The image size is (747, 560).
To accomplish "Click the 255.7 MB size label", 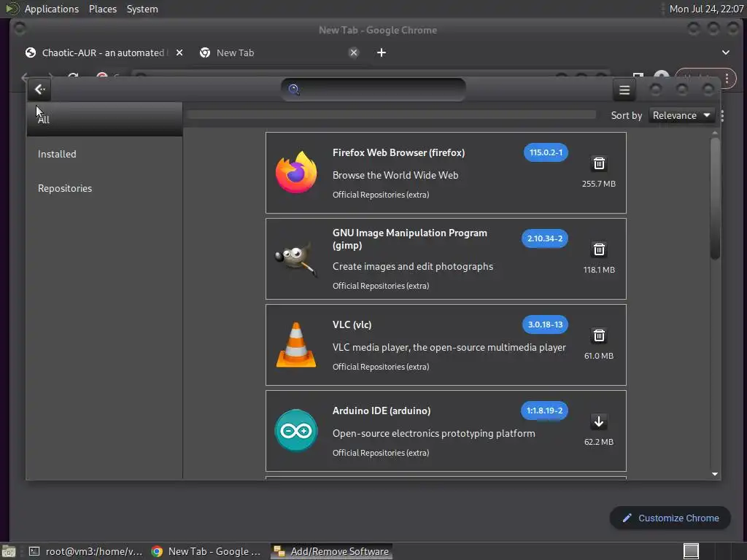I will (599, 184).
